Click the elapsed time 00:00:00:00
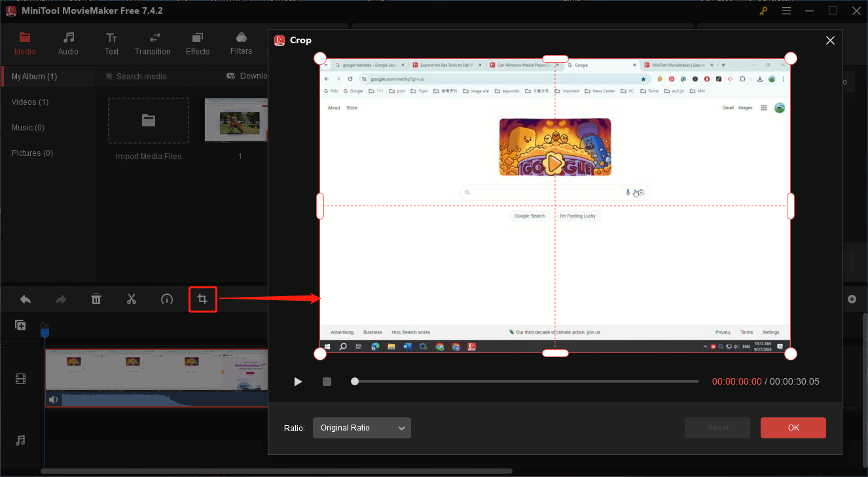The height and width of the screenshot is (477, 868). tap(737, 381)
